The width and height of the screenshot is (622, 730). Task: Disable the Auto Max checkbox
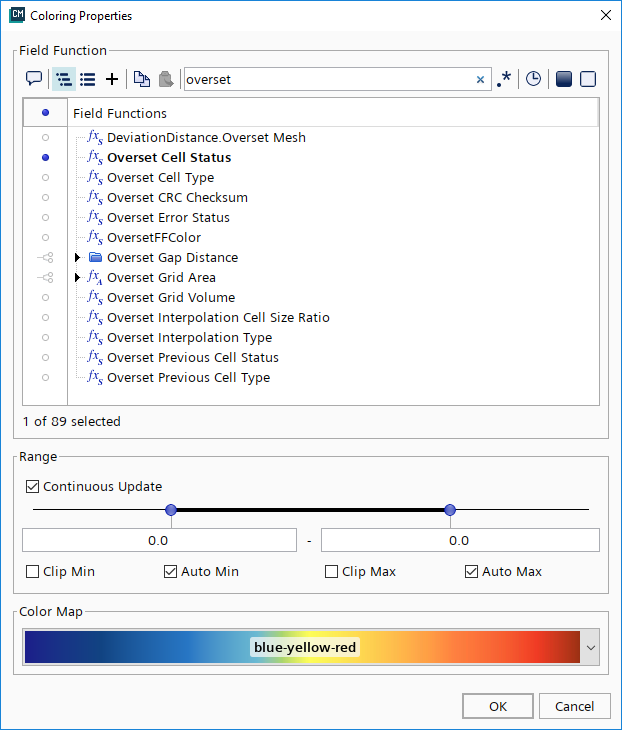coord(472,572)
